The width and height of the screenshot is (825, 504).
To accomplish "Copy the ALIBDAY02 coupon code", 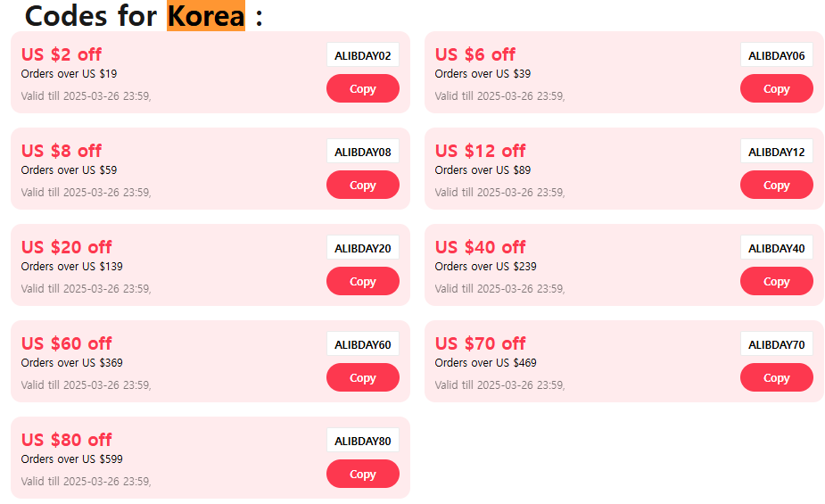I will 362,88.
